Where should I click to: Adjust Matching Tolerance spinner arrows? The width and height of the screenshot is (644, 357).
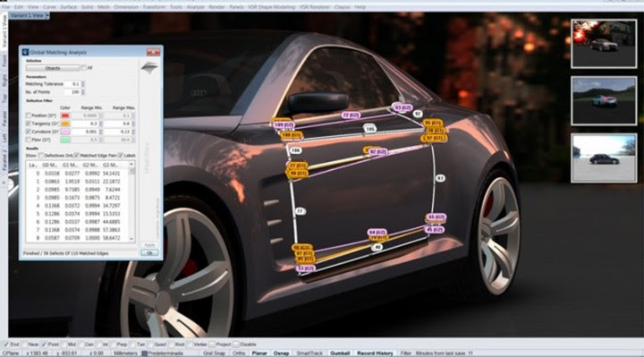coord(83,84)
